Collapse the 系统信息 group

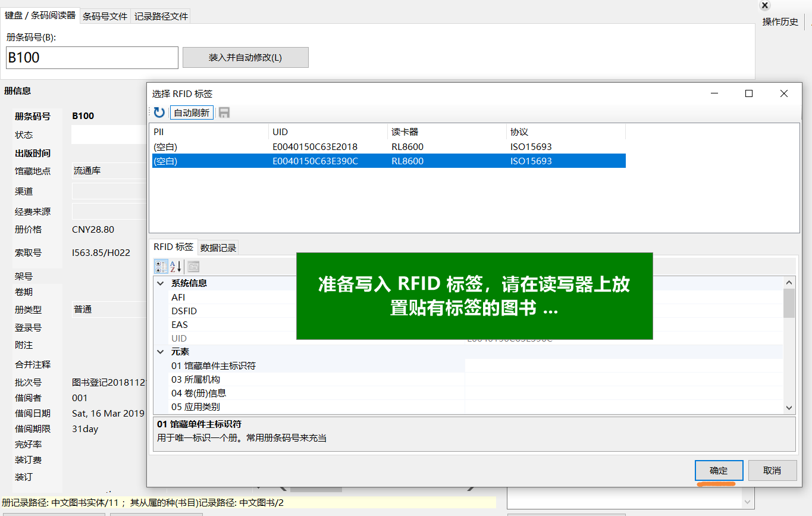coord(159,284)
